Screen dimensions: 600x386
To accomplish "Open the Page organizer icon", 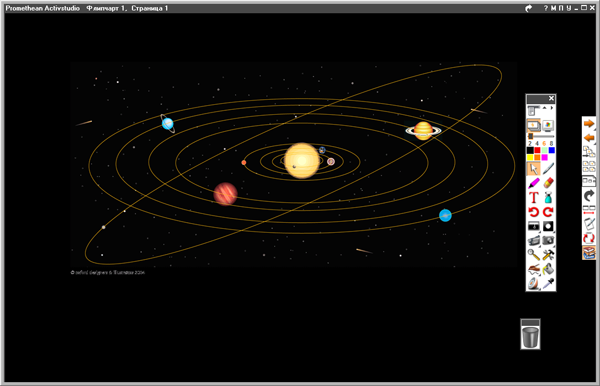I will [589, 151].
